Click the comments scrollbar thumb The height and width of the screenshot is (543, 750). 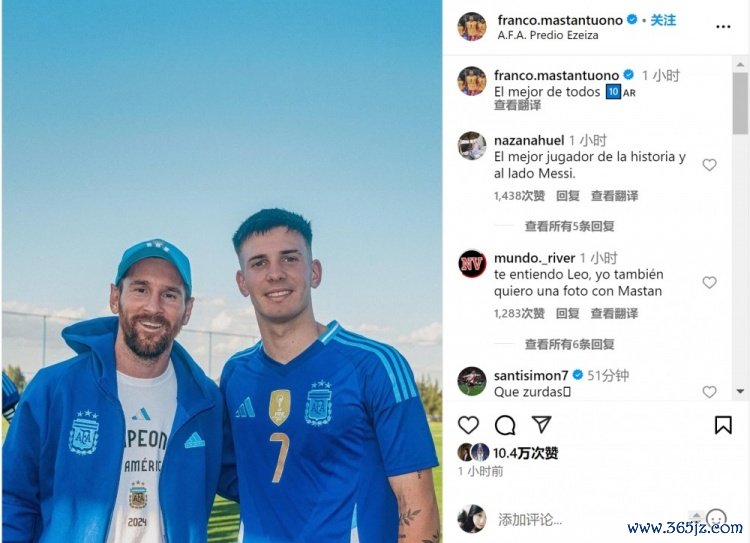[x=740, y=103]
